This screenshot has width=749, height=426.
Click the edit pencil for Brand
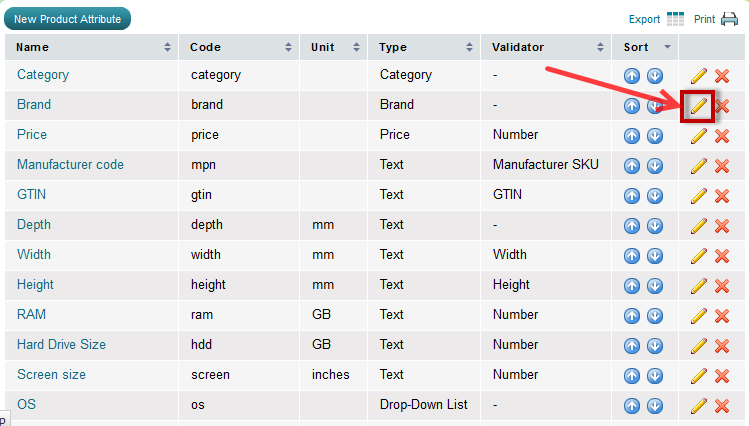click(x=698, y=105)
